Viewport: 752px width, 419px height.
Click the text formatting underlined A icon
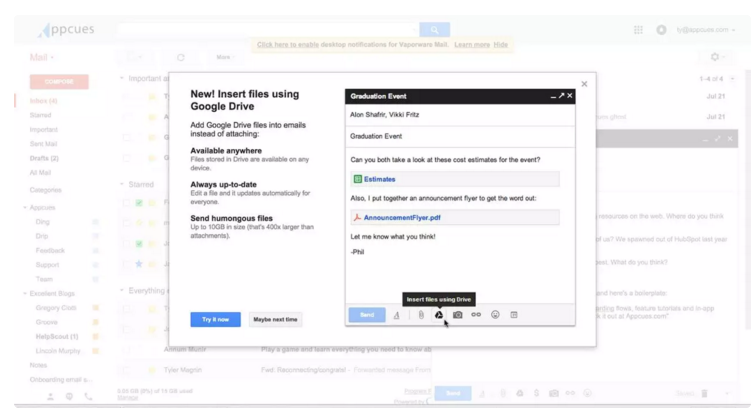[396, 315]
